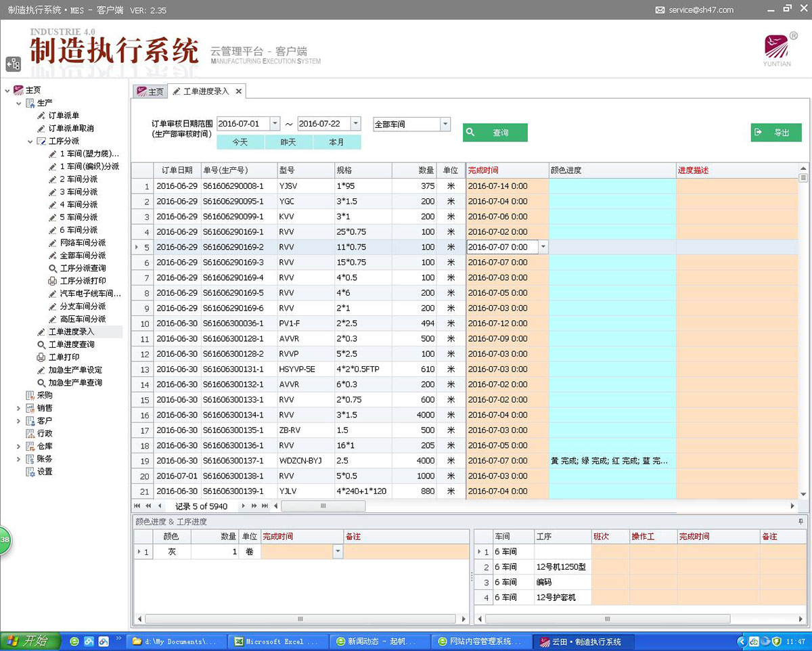This screenshot has height=651, width=812.
Task: Open 工单进度查询 with magnifier icon
Action: tap(71, 344)
